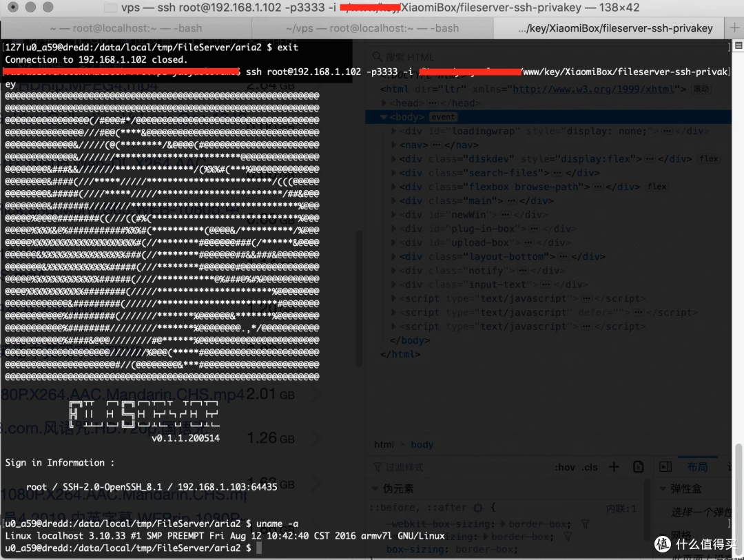Switch to ~/vps root@localhost bash tab

point(373,28)
